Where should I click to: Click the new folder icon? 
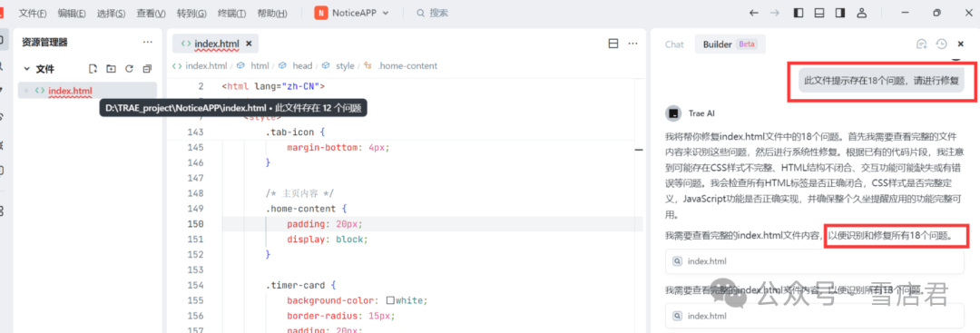(x=111, y=69)
